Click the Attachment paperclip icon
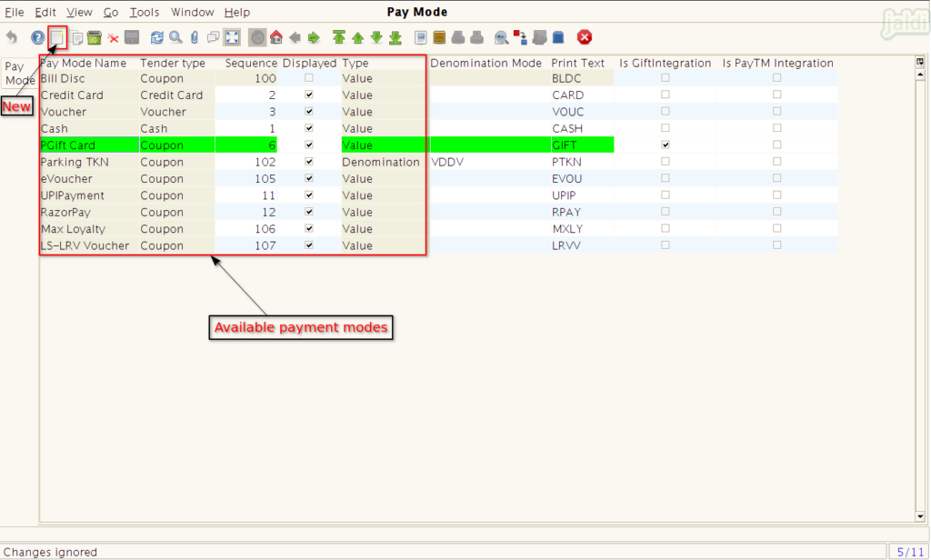The height and width of the screenshot is (560, 931). click(195, 38)
